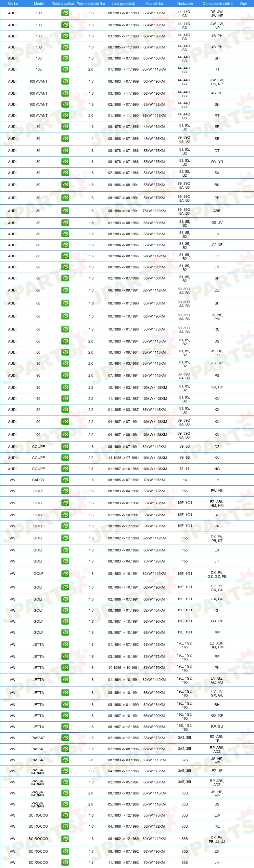Click the fuel icon in the VW PASSAT 32B row
The height and width of the screenshot is (868, 254).
tap(65, 760)
